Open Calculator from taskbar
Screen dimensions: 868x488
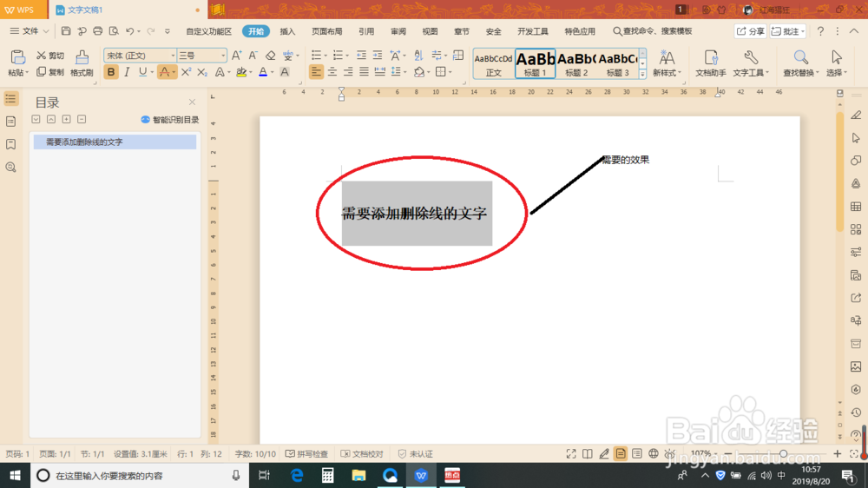pos(328,475)
